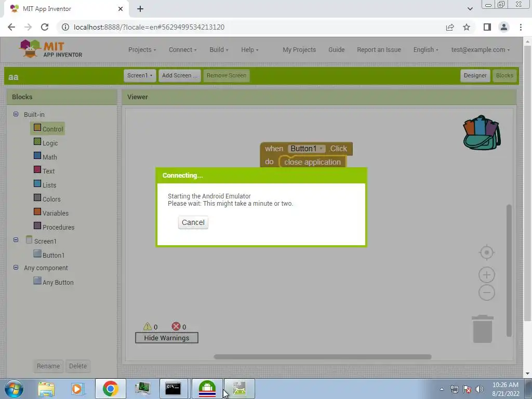Image resolution: width=532 pixels, height=399 pixels.
Task: Click Report an Issue
Action: (x=379, y=49)
